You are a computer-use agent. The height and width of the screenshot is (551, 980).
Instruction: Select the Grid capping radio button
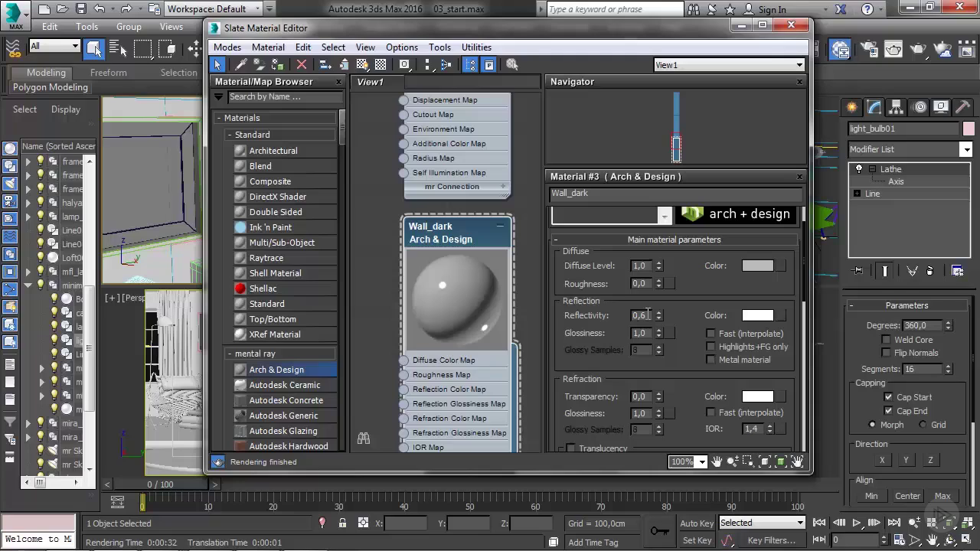pyautogui.click(x=923, y=425)
